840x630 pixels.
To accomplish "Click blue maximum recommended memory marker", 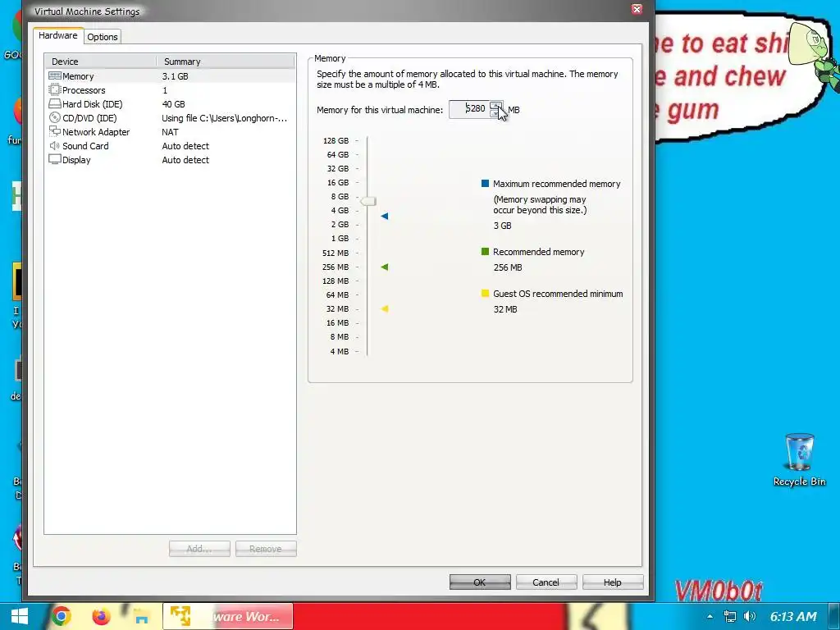I will click(x=385, y=216).
